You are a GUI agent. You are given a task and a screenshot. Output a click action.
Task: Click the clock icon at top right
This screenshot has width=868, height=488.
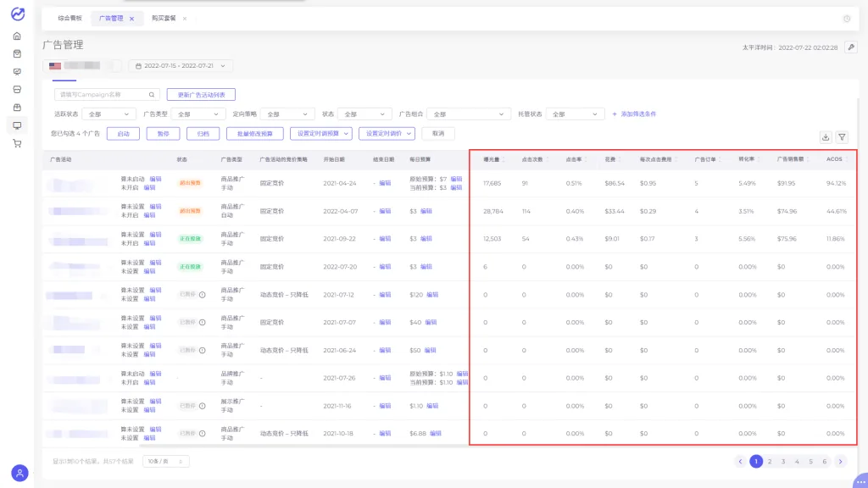point(847,19)
